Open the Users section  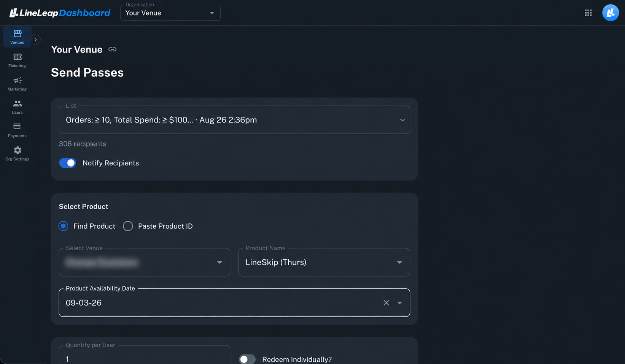17,107
